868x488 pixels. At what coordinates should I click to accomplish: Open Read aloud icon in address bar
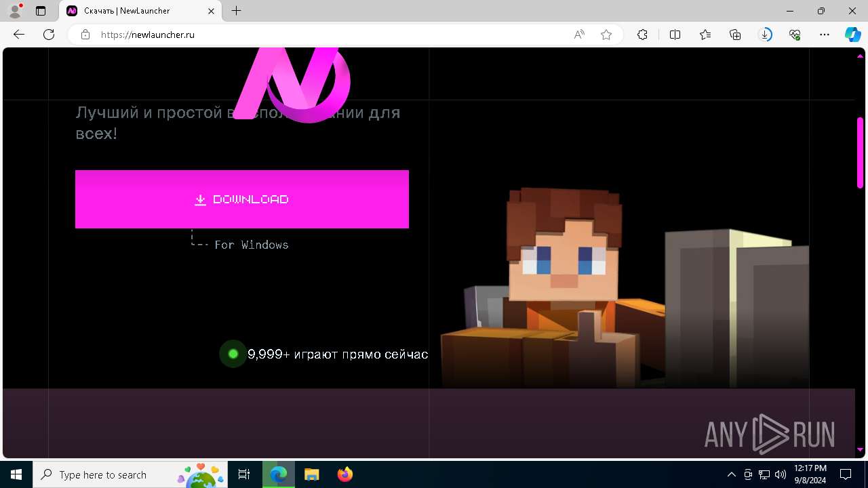coord(579,35)
